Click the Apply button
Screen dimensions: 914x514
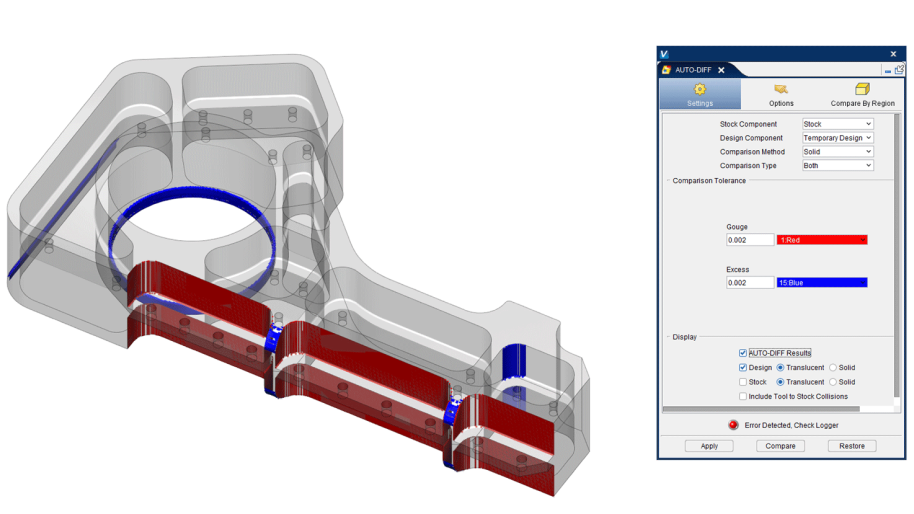pos(709,446)
